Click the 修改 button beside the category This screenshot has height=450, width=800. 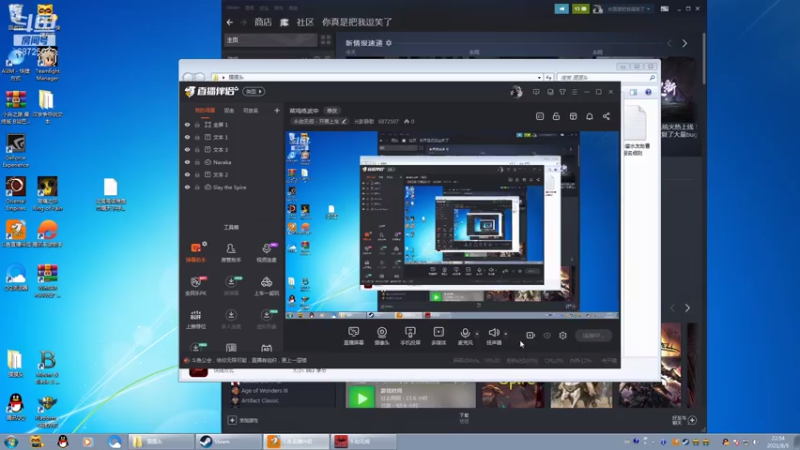[332, 111]
